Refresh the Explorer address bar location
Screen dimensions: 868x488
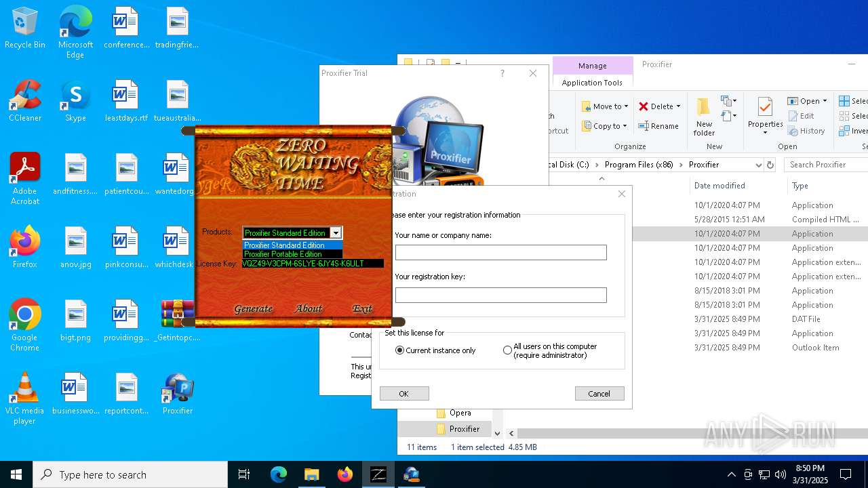pyautogui.click(x=770, y=165)
